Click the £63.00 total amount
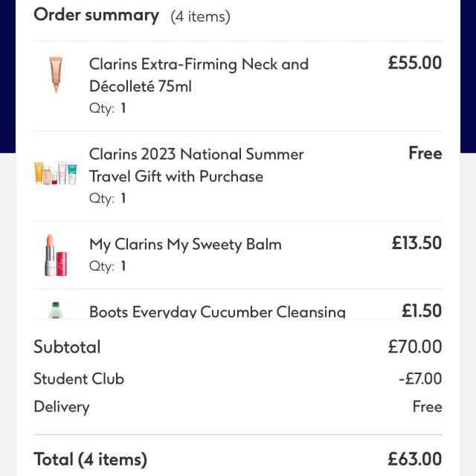 click(414, 459)
